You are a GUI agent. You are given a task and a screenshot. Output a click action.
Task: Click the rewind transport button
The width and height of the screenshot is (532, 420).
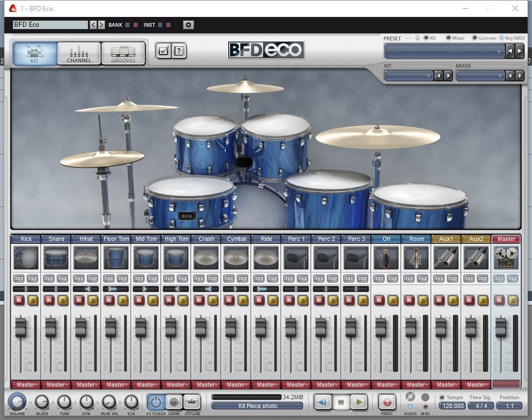pos(322,403)
